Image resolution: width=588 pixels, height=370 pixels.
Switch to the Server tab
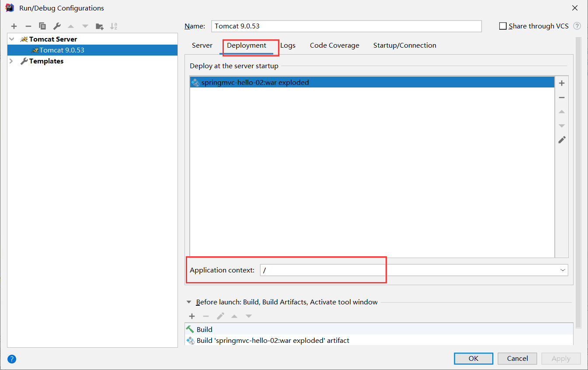click(202, 45)
